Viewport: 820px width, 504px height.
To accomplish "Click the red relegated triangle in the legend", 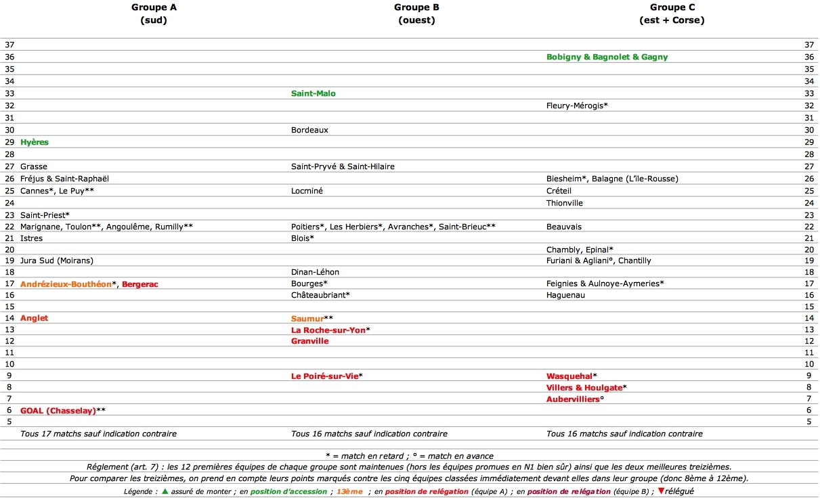I will coord(660,490).
